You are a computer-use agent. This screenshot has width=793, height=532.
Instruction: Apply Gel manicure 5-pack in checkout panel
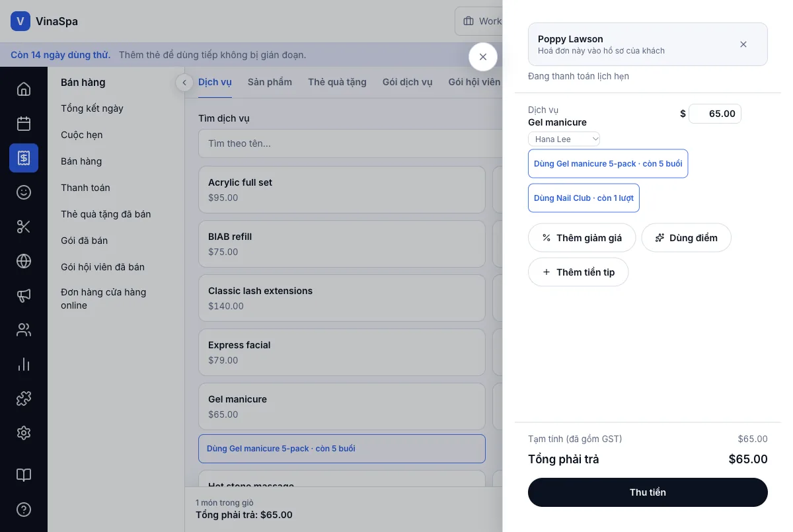tap(608, 164)
